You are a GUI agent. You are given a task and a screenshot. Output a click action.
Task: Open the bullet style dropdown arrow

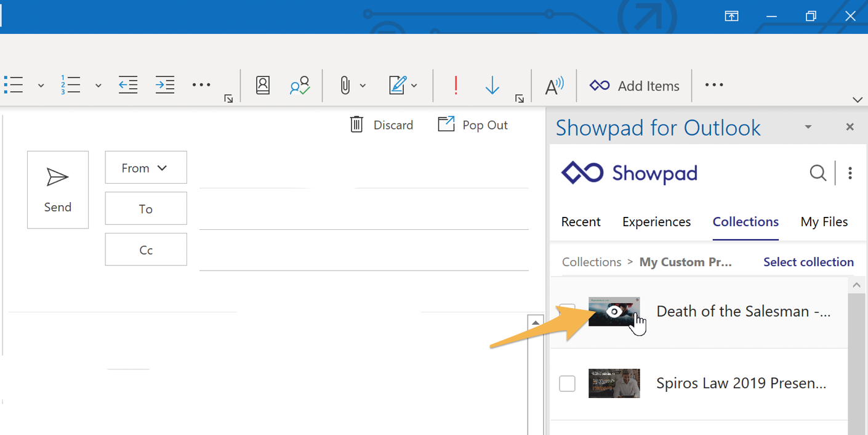[x=41, y=86]
